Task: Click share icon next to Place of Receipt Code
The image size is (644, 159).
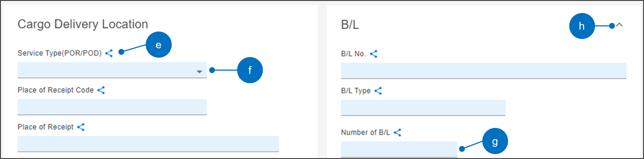Action: tap(101, 90)
